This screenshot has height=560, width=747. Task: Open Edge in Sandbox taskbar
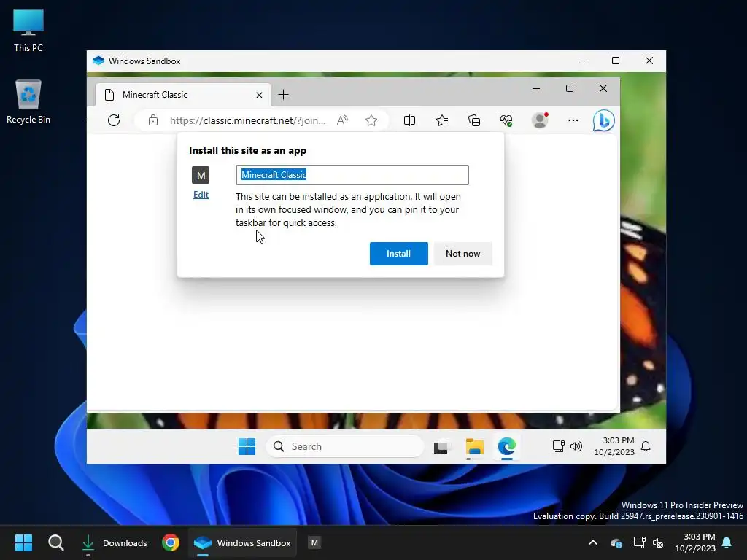(x=507, y=447)
